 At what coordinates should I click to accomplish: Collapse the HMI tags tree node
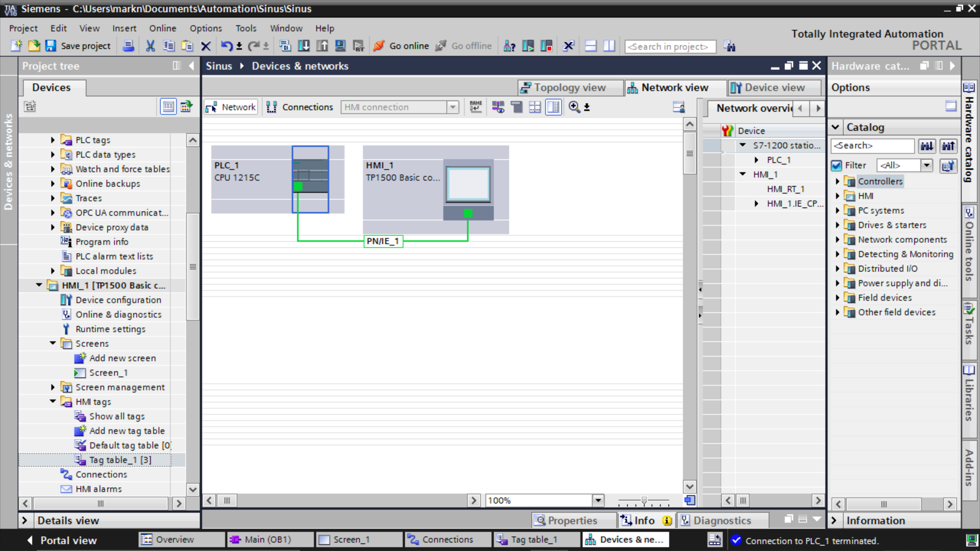[53, 402]
